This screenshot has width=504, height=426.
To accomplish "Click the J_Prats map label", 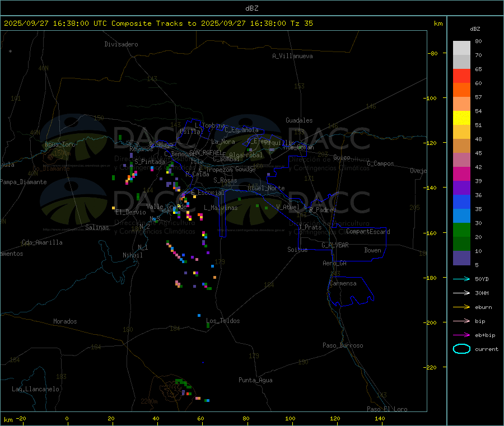I will coord(310,227).
